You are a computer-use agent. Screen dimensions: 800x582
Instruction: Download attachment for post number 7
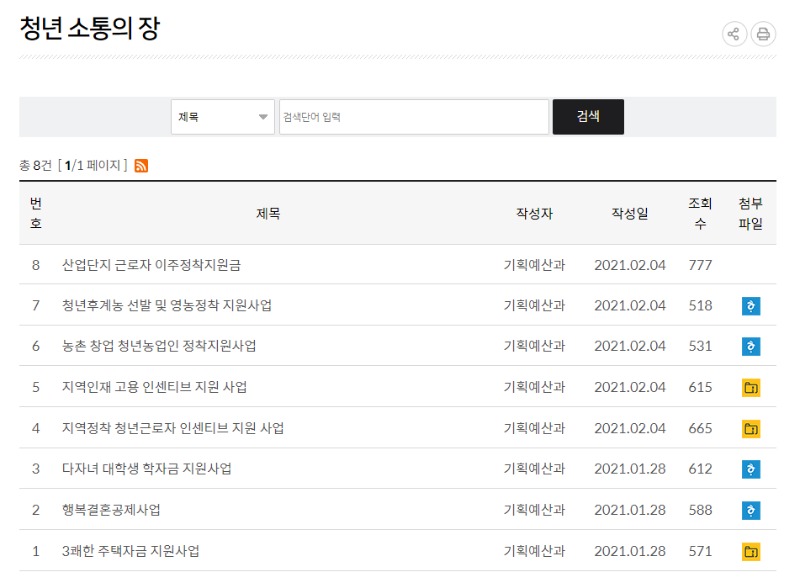click(x=751, y=306)
